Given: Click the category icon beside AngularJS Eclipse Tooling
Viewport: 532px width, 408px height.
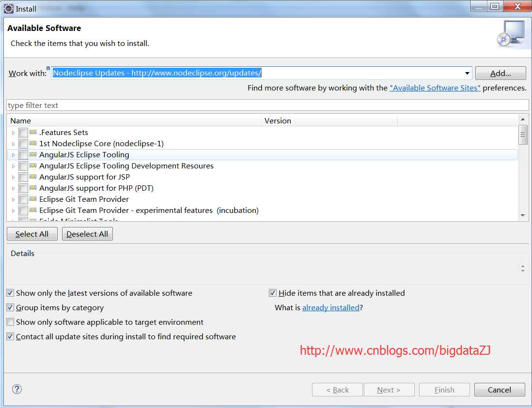Looking at the screenshot, I should (33, 154).
